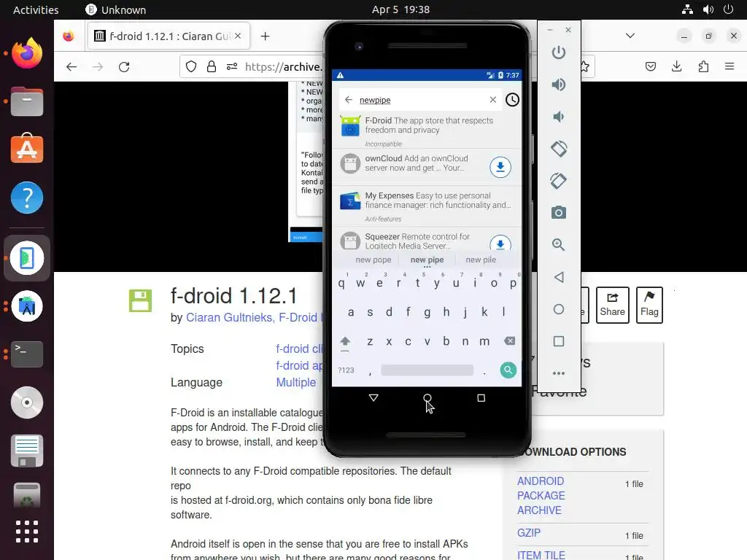Click the emulator sidebar Back triangle
747x560 pixels.
tap(559, 277)
